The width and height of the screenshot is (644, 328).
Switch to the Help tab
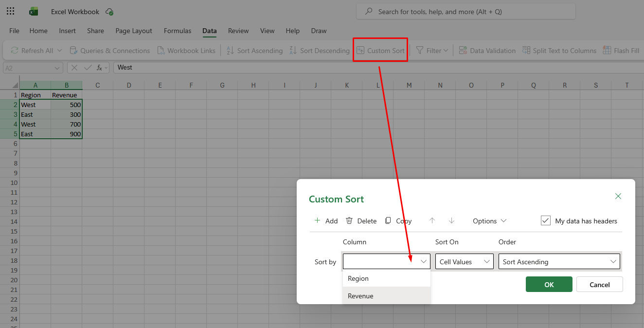(293, 31)
